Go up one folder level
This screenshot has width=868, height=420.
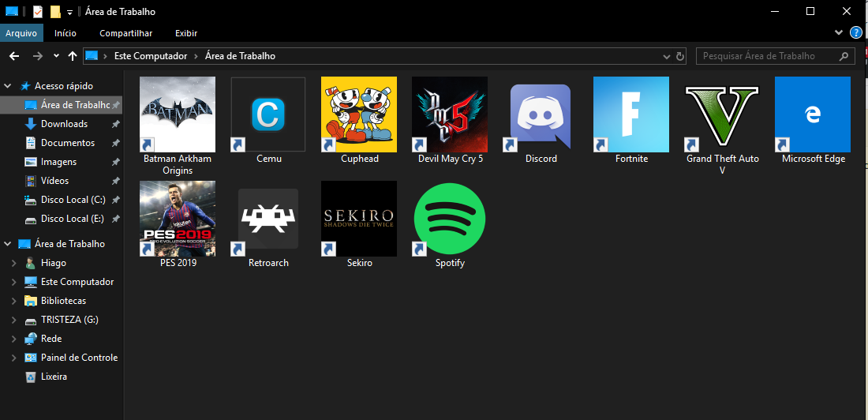pyautogui.click(x=72, y=56)
